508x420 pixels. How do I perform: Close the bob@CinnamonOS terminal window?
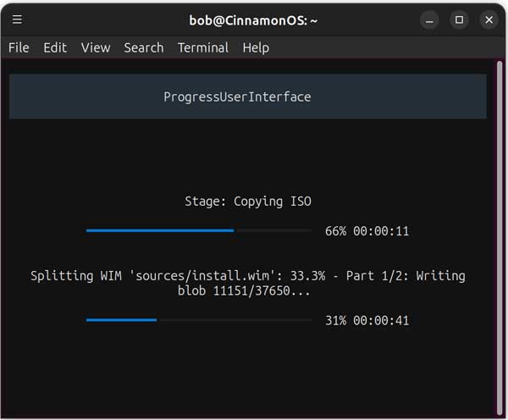489,19
